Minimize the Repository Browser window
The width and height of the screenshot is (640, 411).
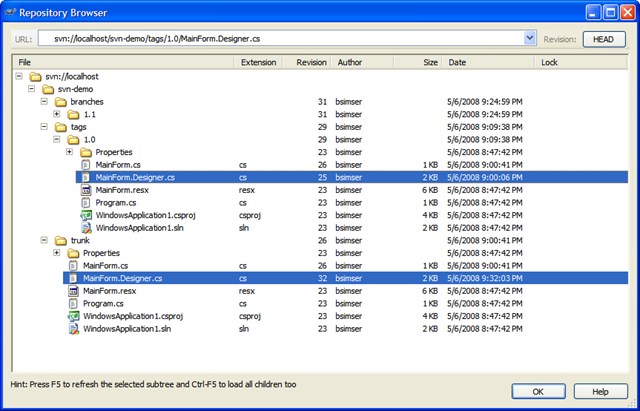[594, 13]
